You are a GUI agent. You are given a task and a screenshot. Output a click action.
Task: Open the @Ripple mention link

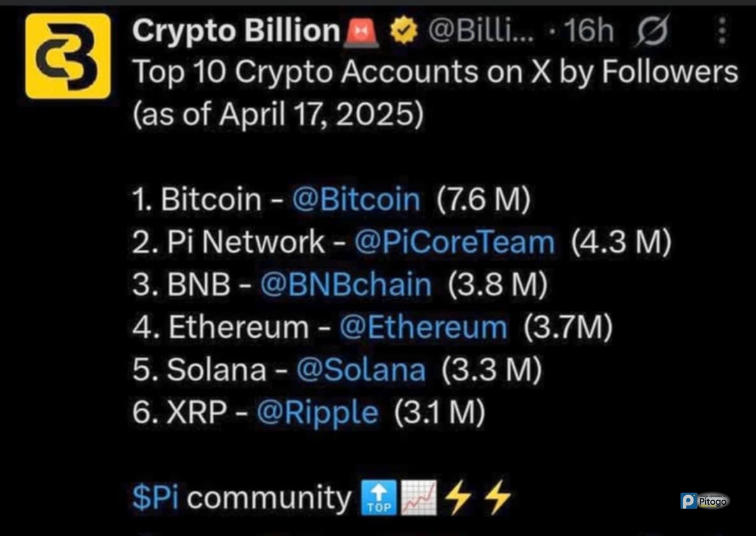click(317, 413)
